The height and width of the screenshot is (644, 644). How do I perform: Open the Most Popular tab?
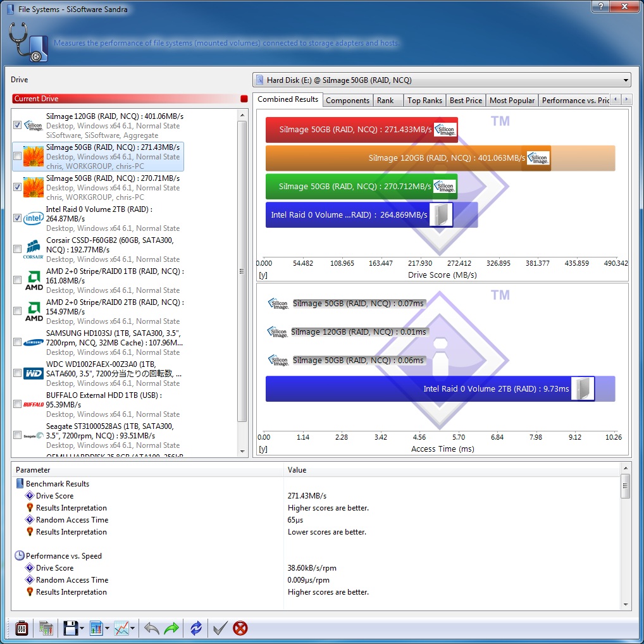tap(512, 101)
